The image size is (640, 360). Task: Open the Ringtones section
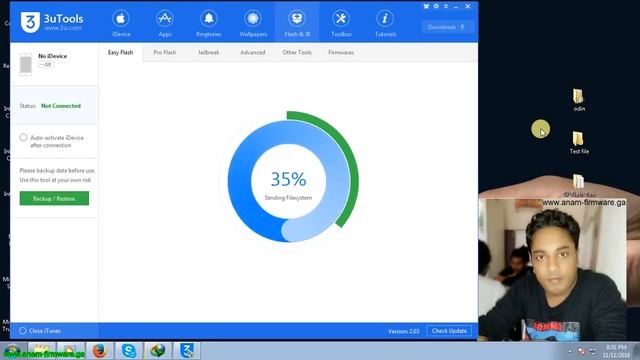pyautogui.click(x=209, y=23)
